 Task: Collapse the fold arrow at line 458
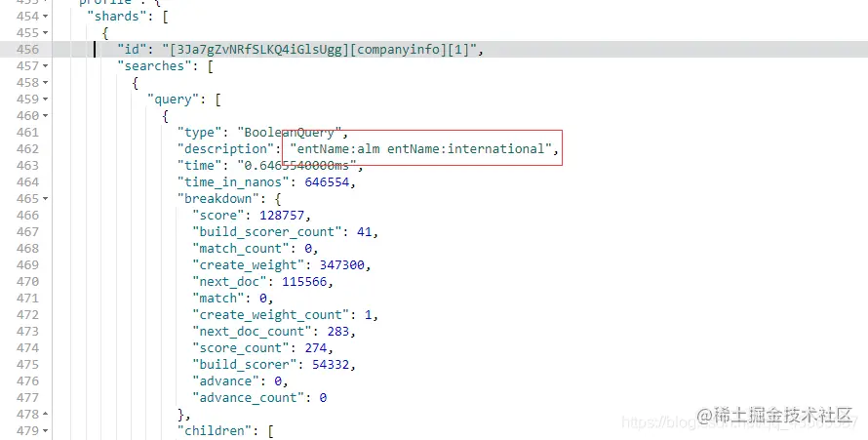coord(46,83)
